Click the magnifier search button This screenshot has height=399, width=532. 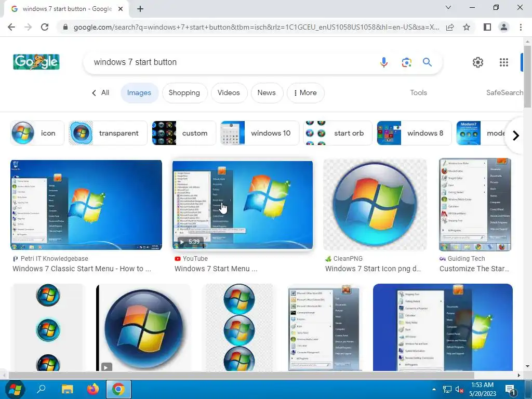point(427,62)
